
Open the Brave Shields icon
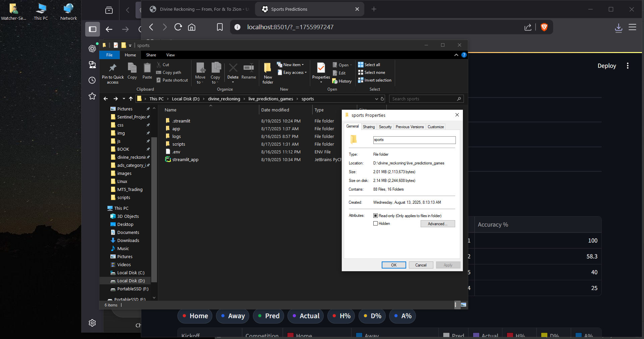544,27
